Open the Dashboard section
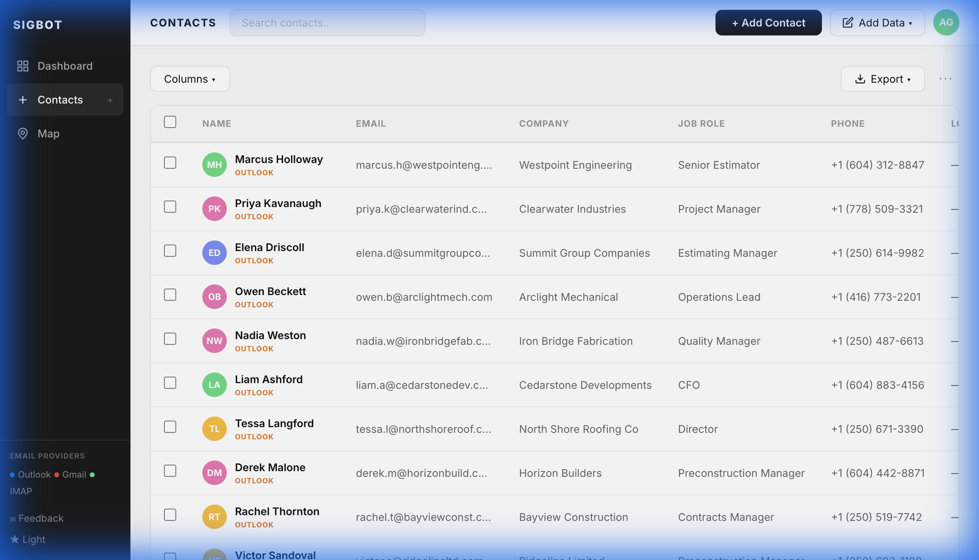The width and height of the screenshot is (979, 560). tap(65, 66)
